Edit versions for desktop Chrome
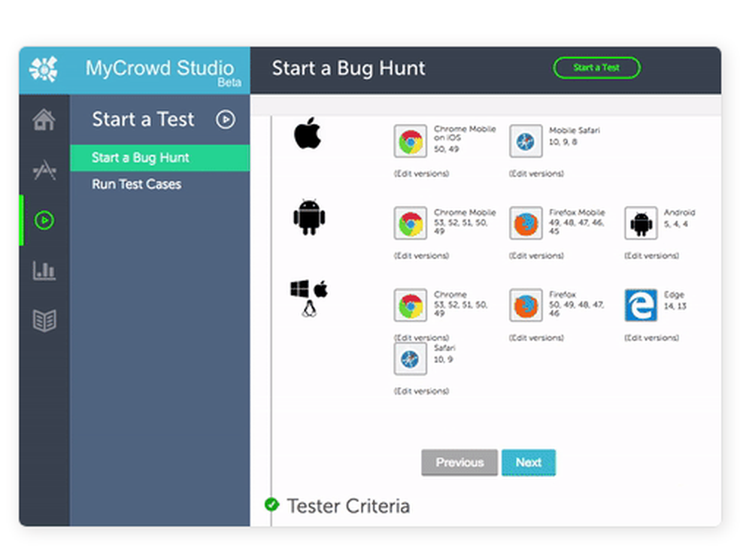Image resolution: width=752 pixels, height=560 pixels. tap(421, 338)
